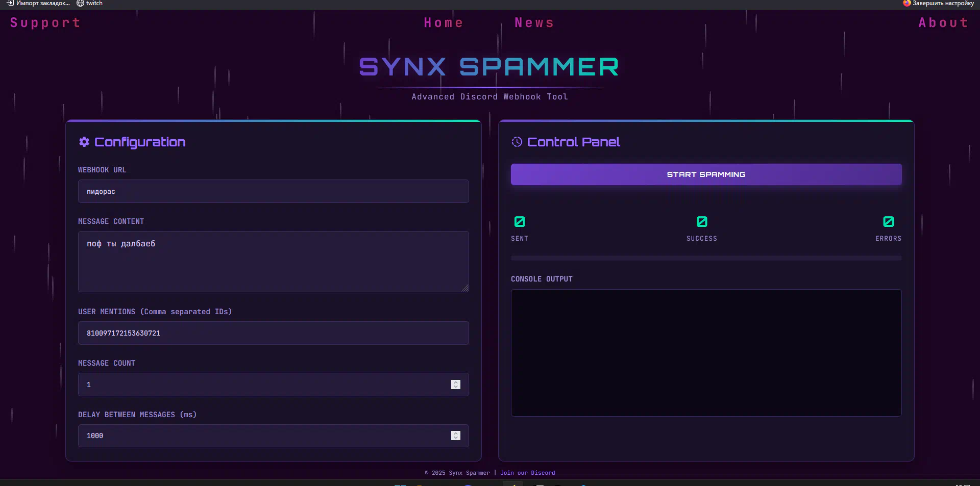
Task: Click the twitch bookmark globe icon
Action: [x=80, y=3]
